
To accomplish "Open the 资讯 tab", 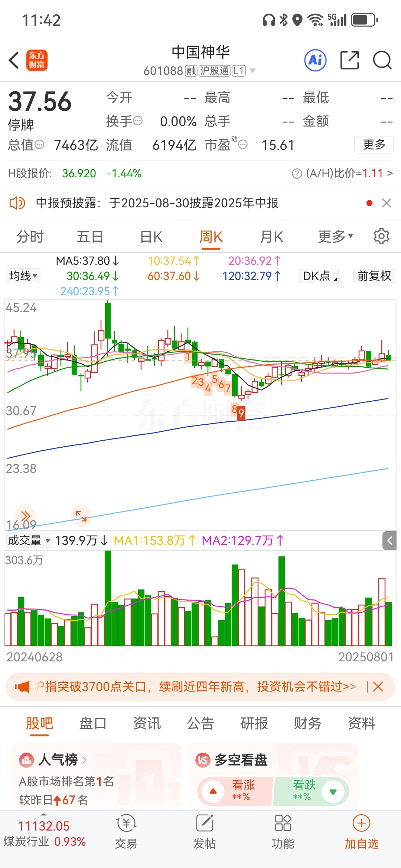I will tap(147, 723).
